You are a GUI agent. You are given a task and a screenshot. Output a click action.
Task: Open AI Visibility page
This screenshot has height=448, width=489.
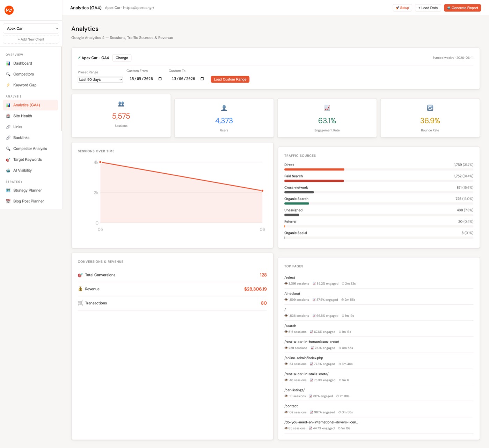click(30, 170)
